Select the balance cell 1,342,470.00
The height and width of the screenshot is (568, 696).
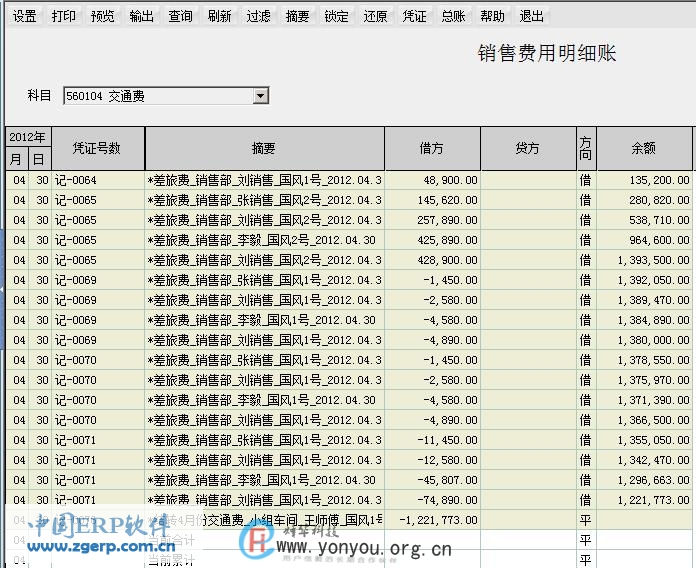click(x=644, y=460)
